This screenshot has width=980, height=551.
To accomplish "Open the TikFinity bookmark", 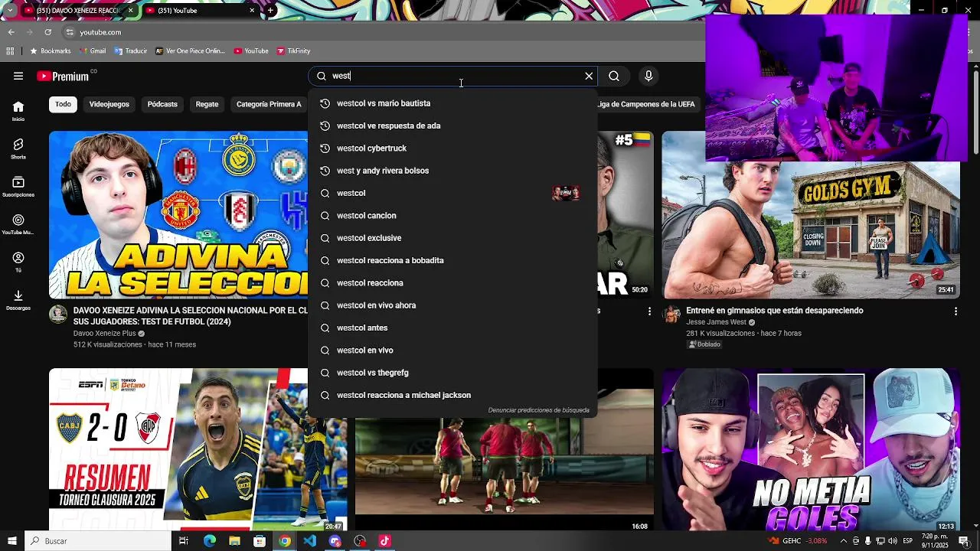I will 293,51.
